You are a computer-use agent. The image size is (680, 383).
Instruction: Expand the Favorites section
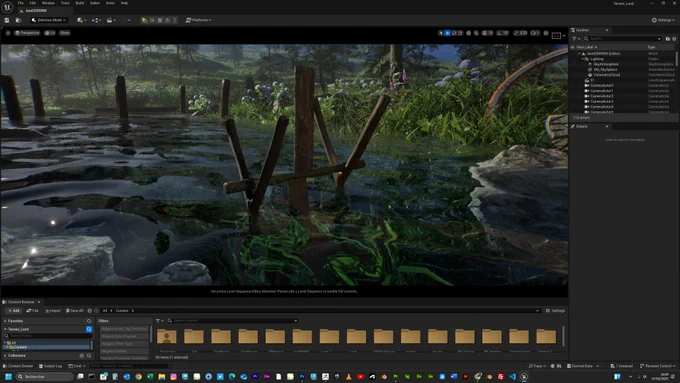(5, 321)
